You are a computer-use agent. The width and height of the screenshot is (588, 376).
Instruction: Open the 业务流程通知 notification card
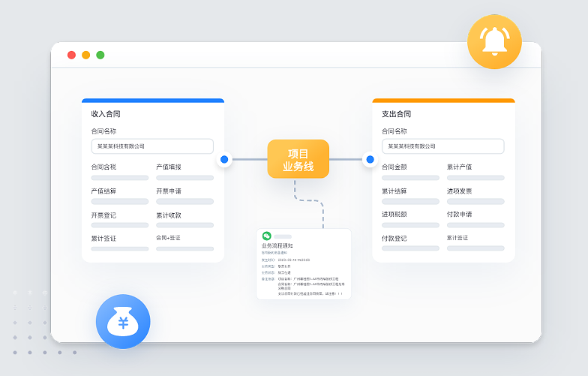pyautogui.click(x=303, y=264)
